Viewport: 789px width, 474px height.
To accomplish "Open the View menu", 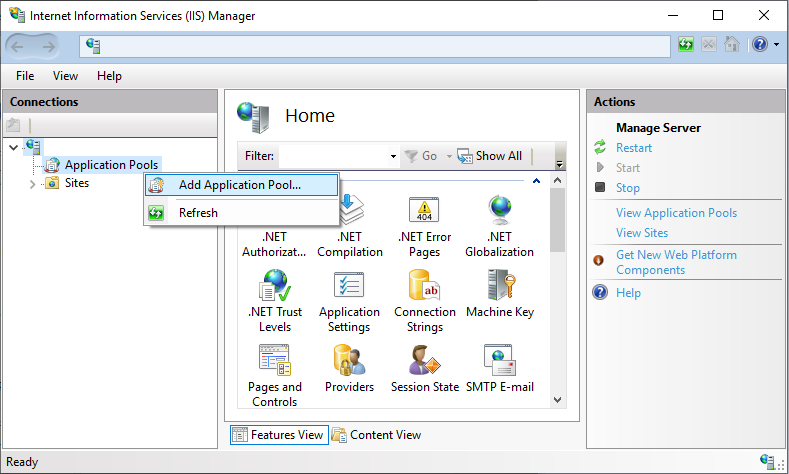I will coord(65,76).
